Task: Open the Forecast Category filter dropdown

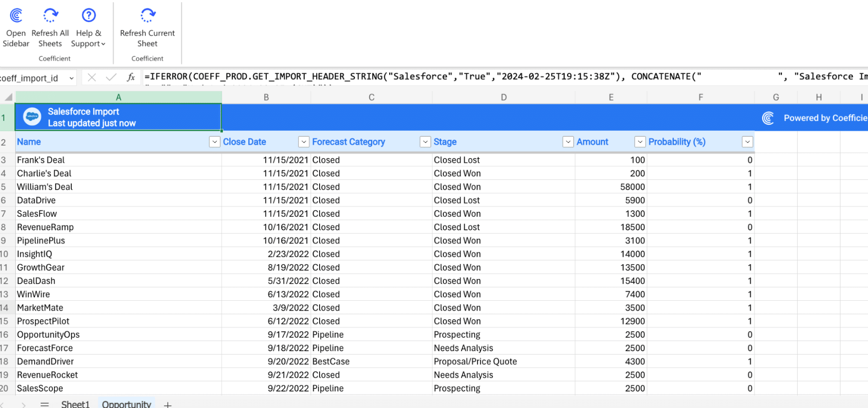Action: click(425, 142)
